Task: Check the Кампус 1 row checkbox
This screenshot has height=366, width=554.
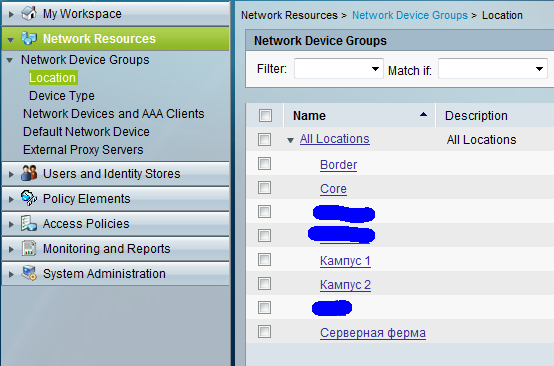Action: point(264,260)
